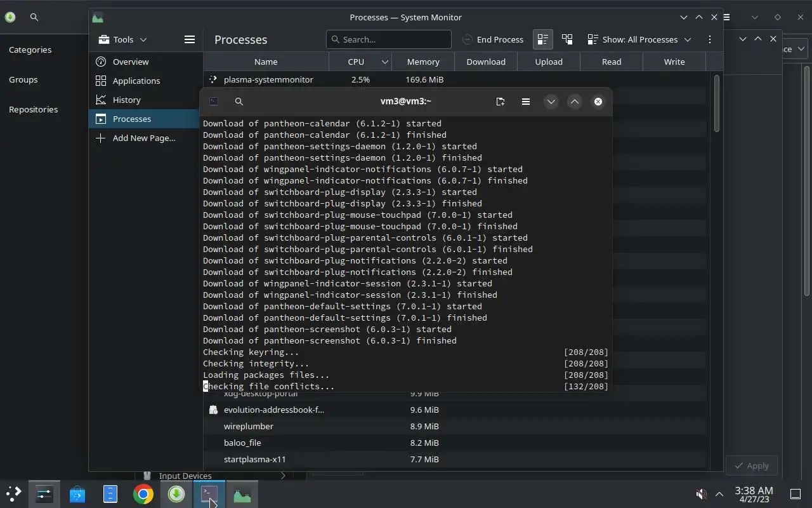Open System Monitor sidebar hamburger menu
Image resolution: width=812 pixels, height=508 pixels.
click(189, 39)
